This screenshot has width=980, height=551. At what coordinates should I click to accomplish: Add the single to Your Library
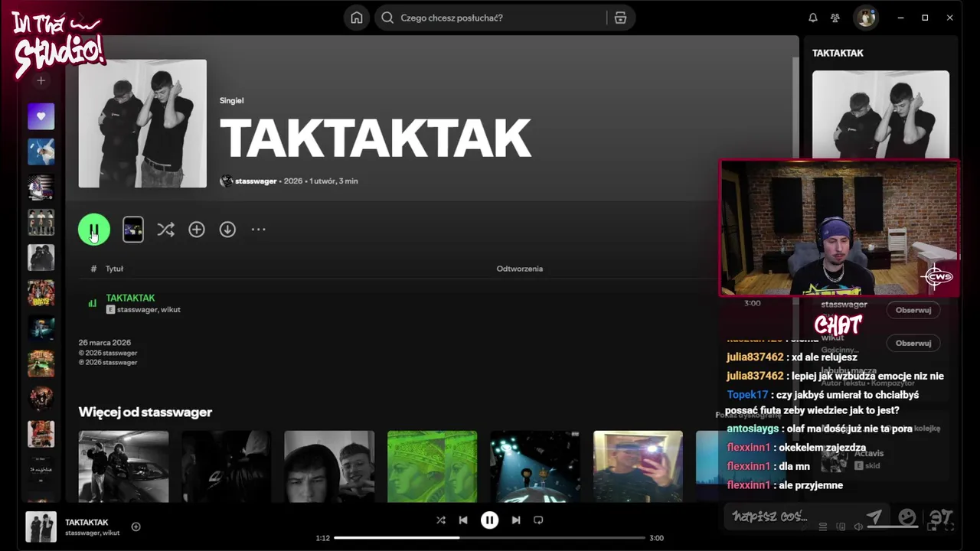(x=197, y=230)
